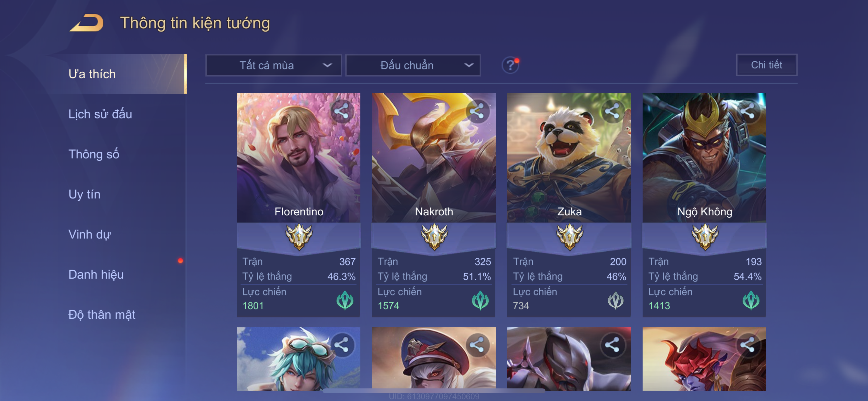Viewport: 868px width, 401px height.
Task: Click the horizontal scrollbar at the bottom
Action: pos(434,391)
